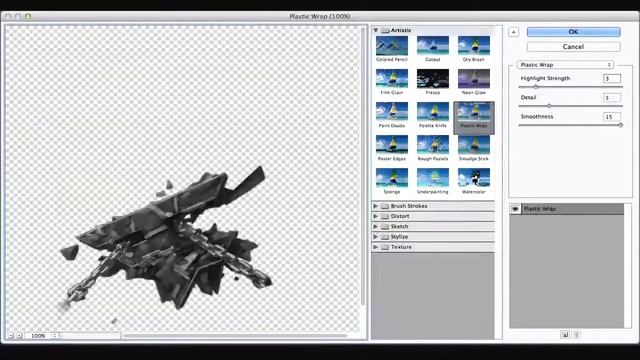
Task: Collapse the Artistic filter category
Action: point(376,30)
